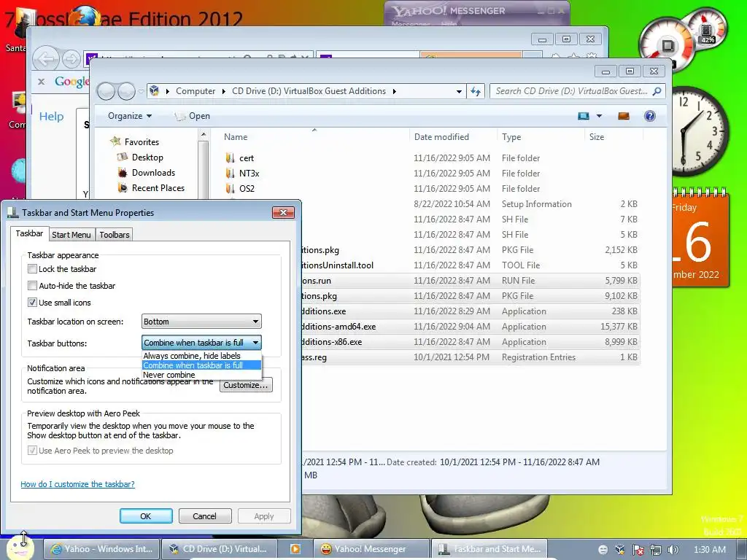747x560 pixels.
Task: Expand the view options dropdown arrow
Action: (600, 116)
